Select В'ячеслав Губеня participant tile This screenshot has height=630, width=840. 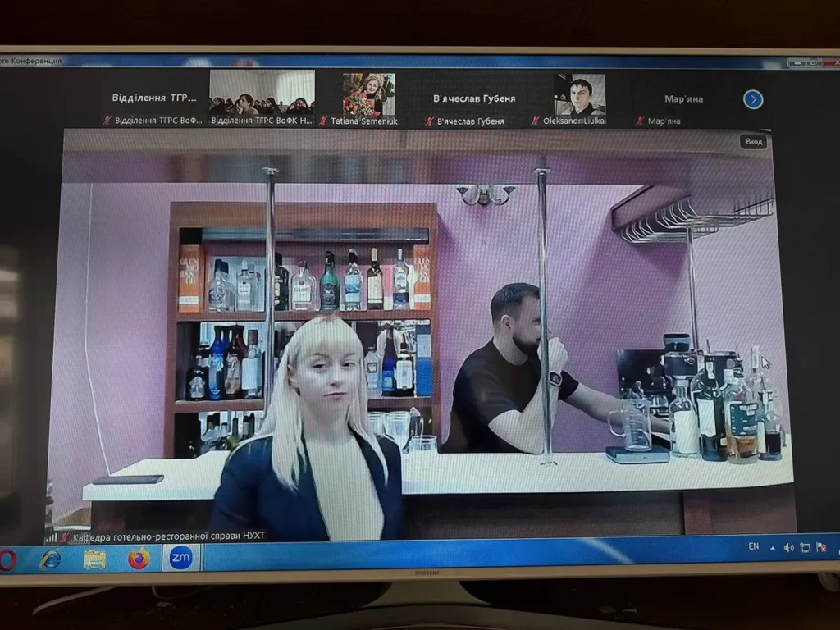[474, 98]
